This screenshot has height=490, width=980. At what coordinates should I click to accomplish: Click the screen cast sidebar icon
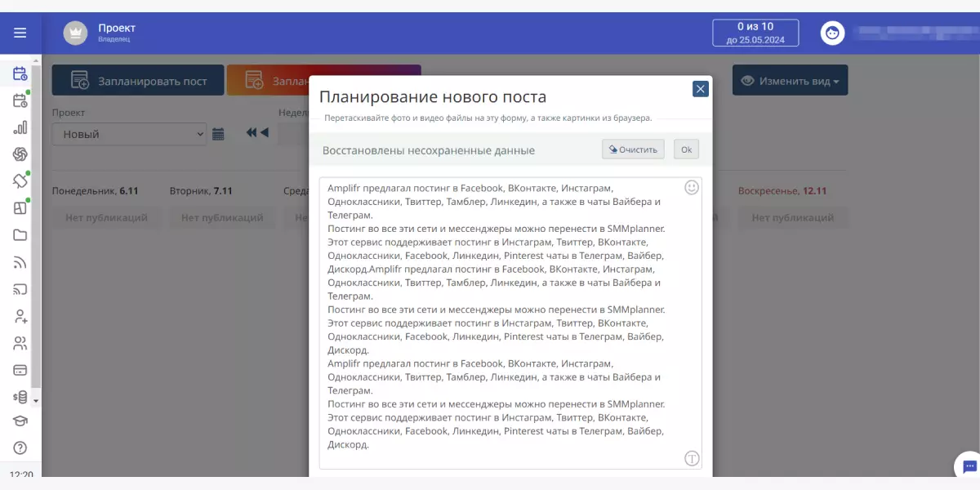pos(20,289)
